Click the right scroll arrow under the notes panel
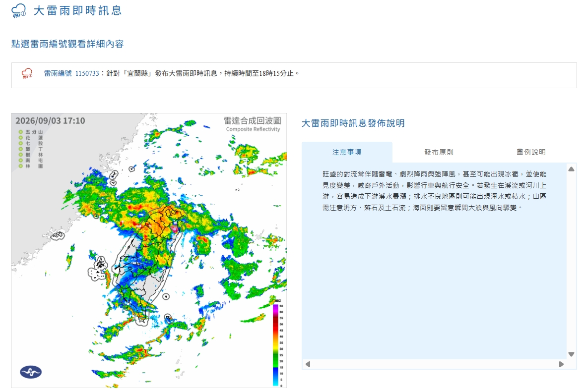 (x=561, y=364)
